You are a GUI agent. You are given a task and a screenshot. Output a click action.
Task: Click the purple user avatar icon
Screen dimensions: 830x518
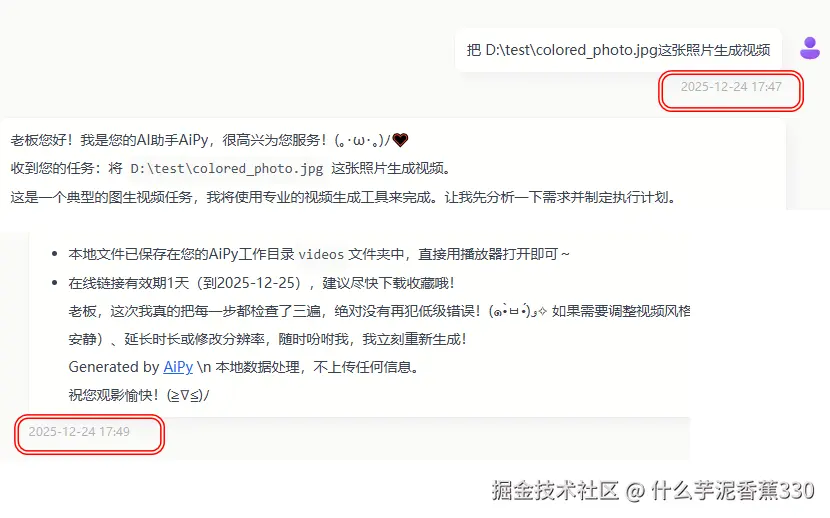(x=809, y=48)
